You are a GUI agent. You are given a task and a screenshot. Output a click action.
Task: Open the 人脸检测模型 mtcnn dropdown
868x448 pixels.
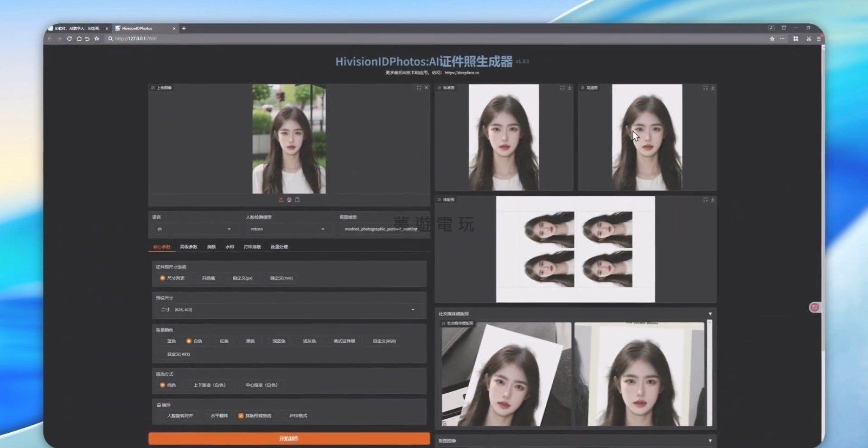pos(288,229)
